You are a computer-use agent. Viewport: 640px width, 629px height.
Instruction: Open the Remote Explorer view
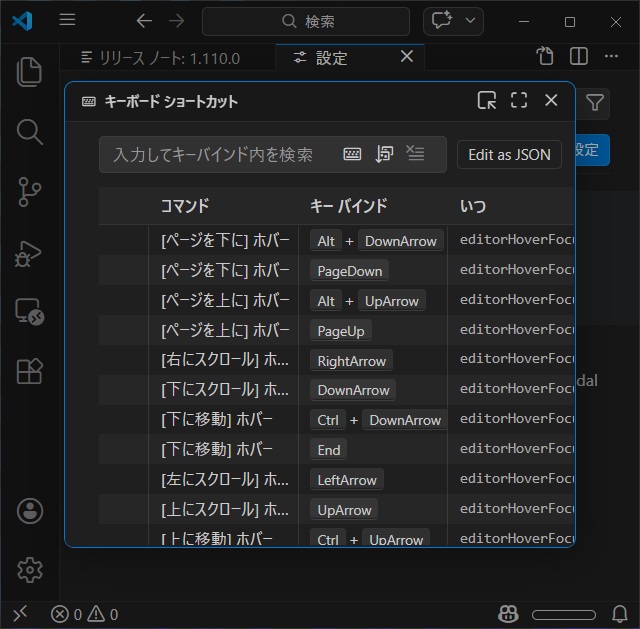pyautogui.click(x=30, y=311)
